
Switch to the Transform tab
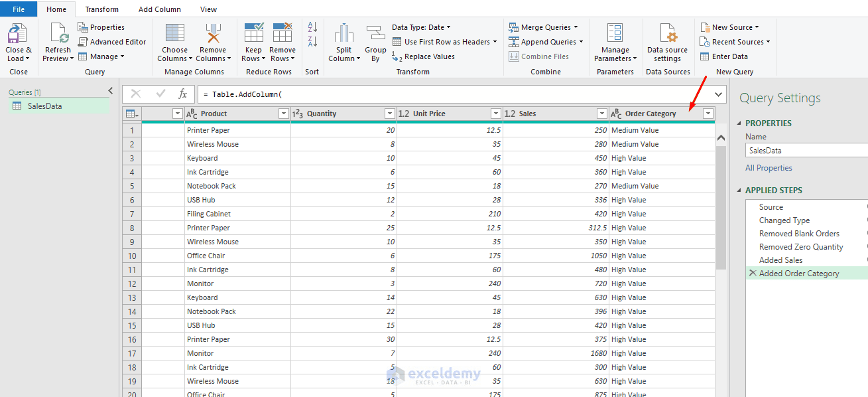point(102,9)
